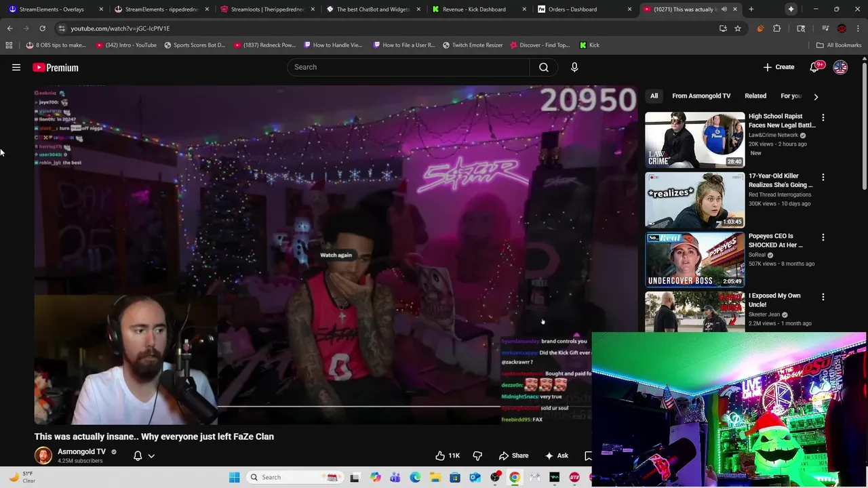Click Watch again on video player

[336, 255]
